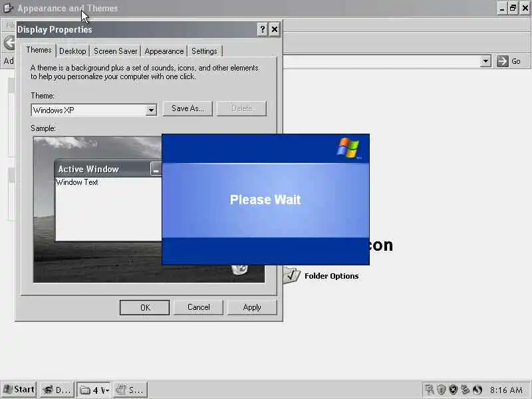The height and width of the screenshot is (399, 532).
Task: Click the disabled Delete button
Action: click(x=241, y=108)
